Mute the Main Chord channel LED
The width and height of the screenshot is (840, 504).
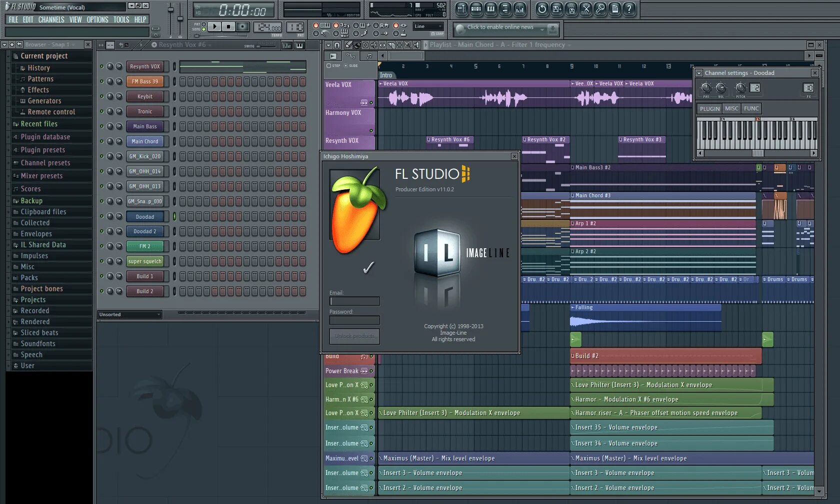[101, 141]
